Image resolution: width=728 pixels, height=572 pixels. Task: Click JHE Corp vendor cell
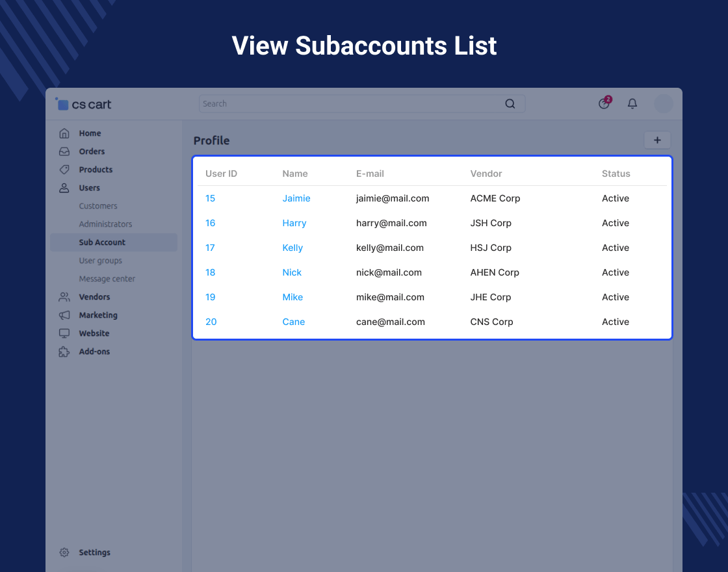tap(490, 297)
